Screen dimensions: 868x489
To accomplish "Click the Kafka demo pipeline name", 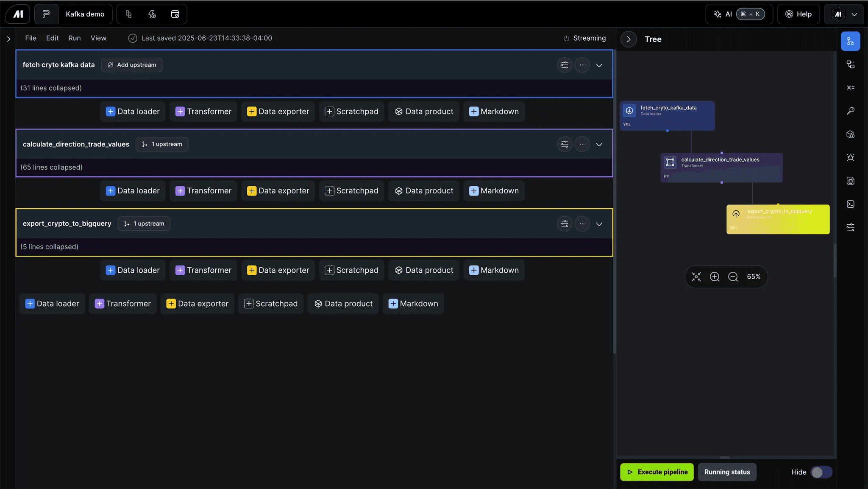I will tap(85, 14).
